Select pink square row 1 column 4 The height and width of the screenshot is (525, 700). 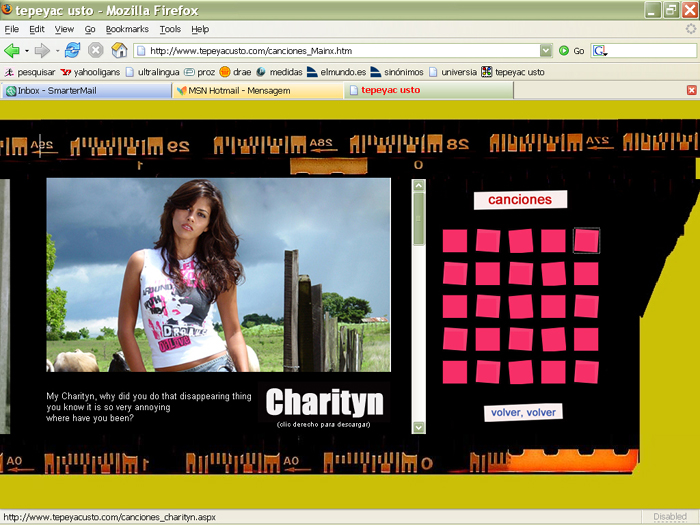pyautogui.click(x=553, y=241)
